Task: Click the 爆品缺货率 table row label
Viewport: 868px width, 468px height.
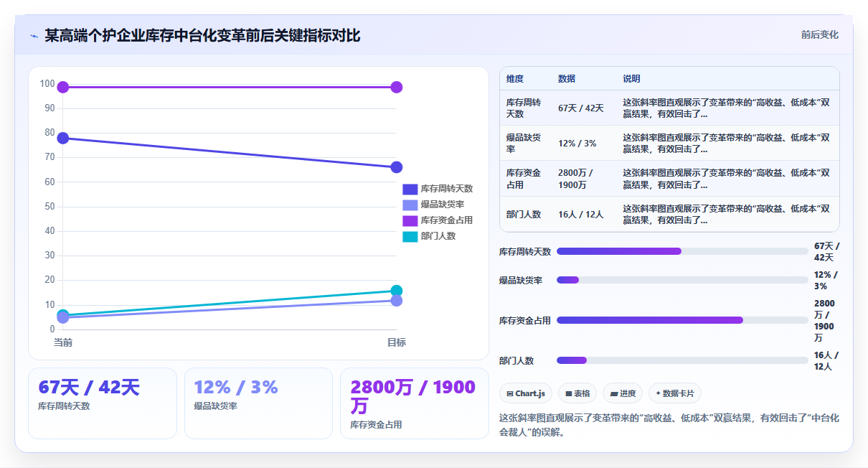Action: point(524,144)
